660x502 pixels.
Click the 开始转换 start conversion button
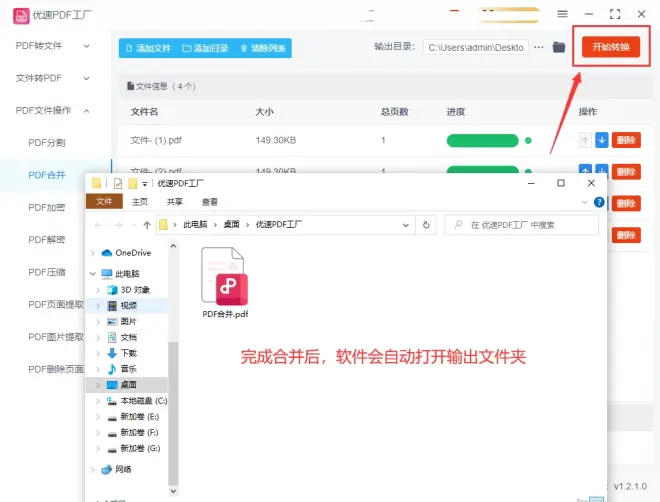click(x=610, y=47)
